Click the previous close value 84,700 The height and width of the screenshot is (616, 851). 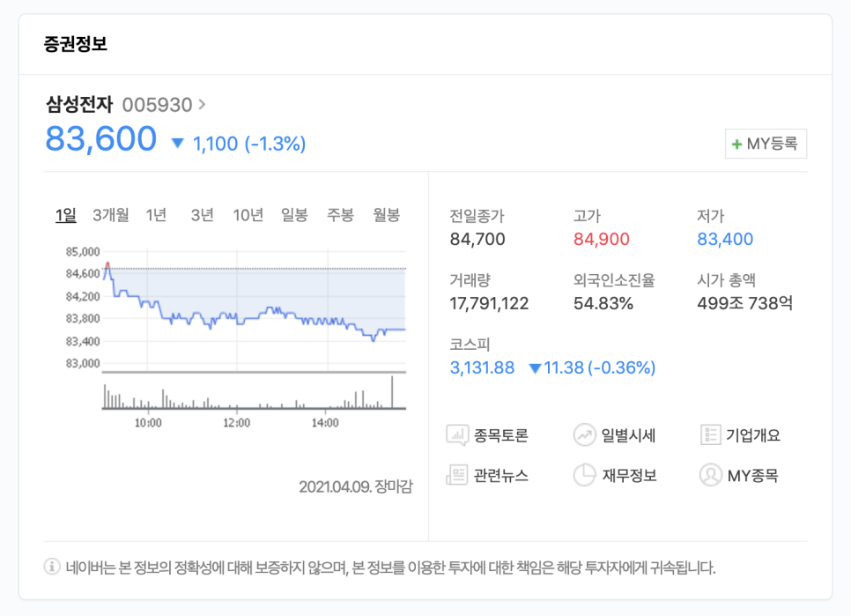477,240
